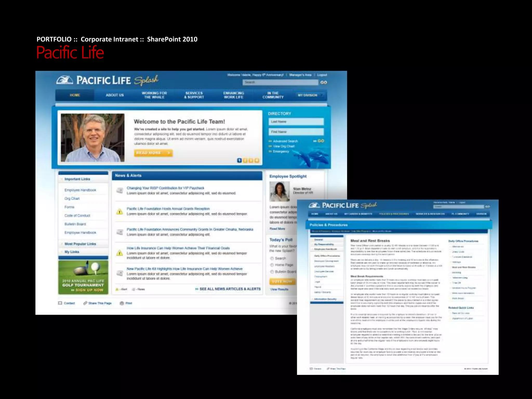The height and width of the screenshot is (399, 532).
Task: Open Working for the Whale navigation item
Action: coord(154,95)
